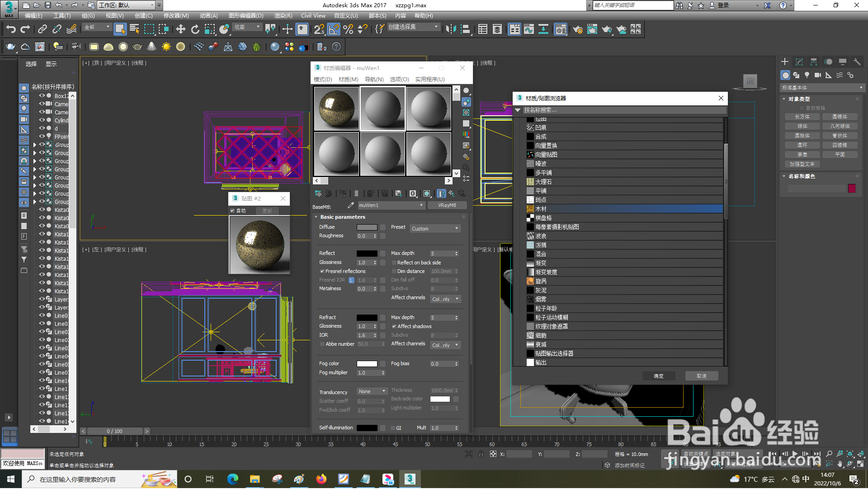Screen dimensions: 868x489
Task: Click the eyedropper pick material icon
Action: coord(350,205)
